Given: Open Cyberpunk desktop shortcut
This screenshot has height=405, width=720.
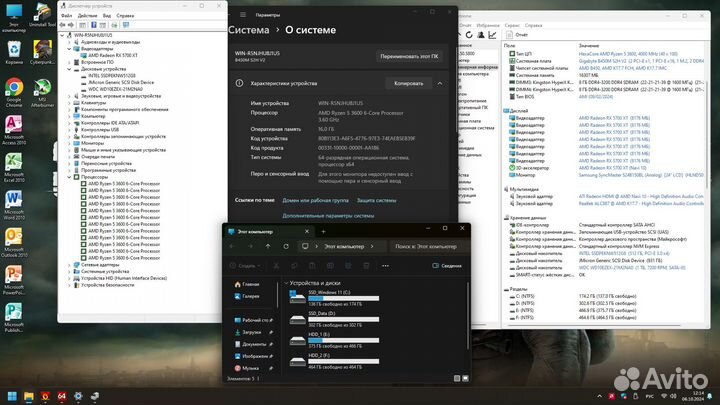Looking at the screenshot, I should (x=42, y=52).
